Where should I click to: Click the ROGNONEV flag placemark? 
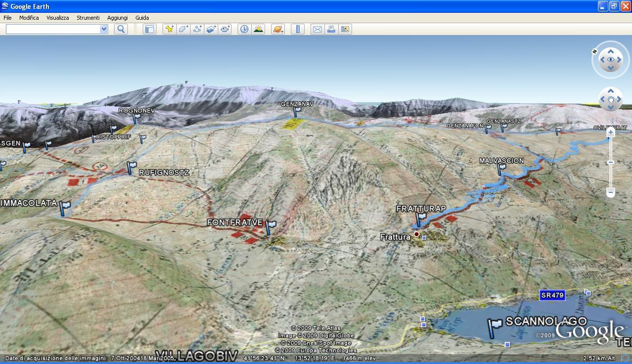click(136, 118)
